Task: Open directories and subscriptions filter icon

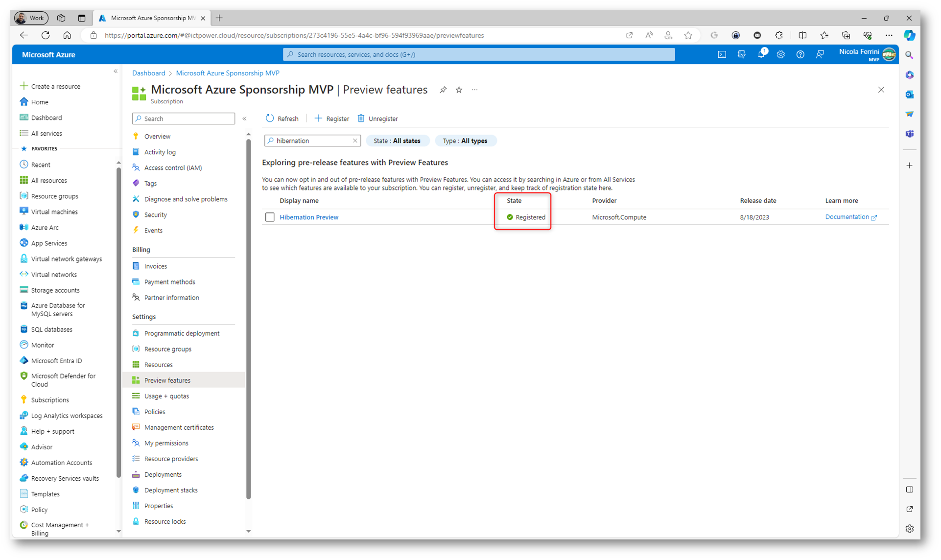Action: (x=742, y=54)
